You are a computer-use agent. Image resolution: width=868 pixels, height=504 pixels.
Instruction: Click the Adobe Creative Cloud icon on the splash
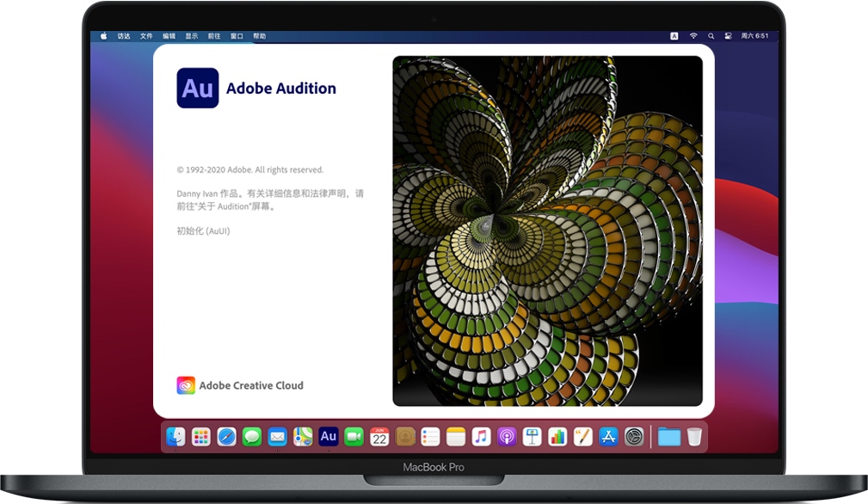pyautogui.click(x=184, y=385)
